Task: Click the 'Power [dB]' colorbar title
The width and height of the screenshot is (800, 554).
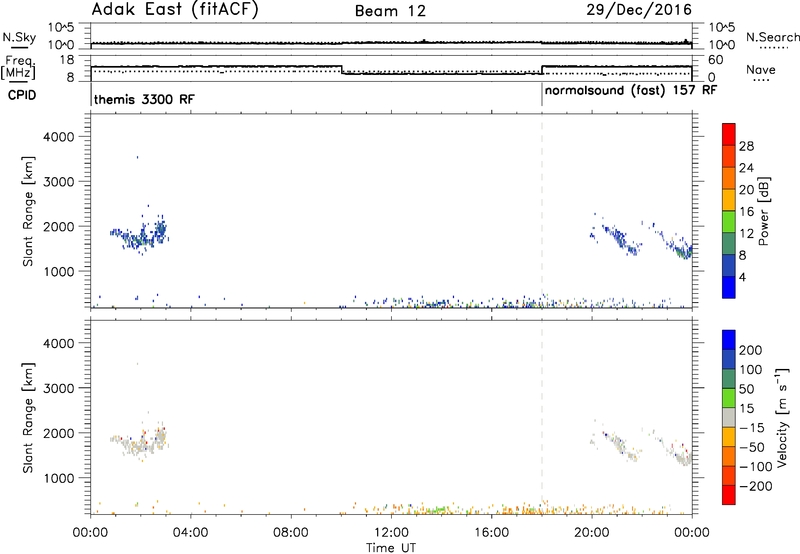Action: [764, 211]
